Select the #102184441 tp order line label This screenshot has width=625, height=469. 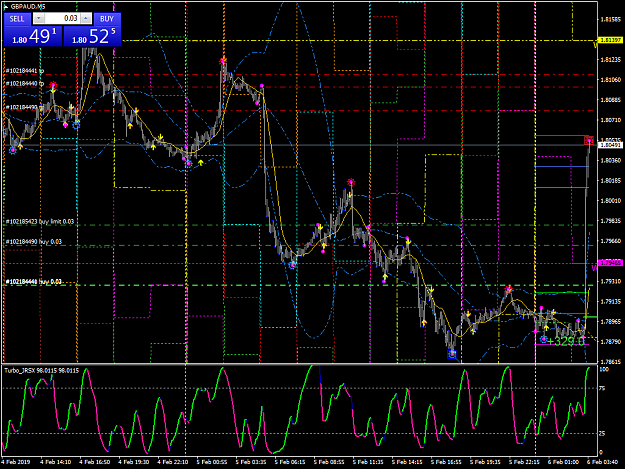pos(25,71)
